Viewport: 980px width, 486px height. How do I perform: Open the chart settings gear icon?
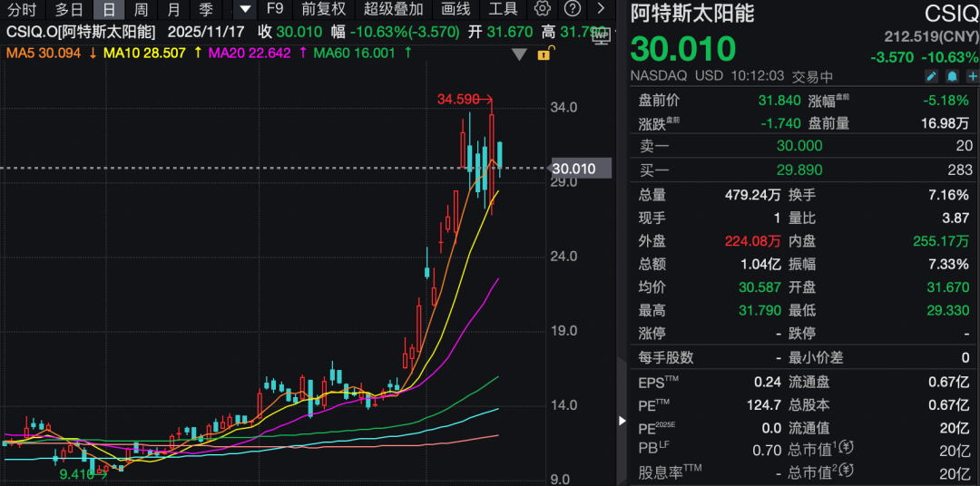click(x=543, y=9)
